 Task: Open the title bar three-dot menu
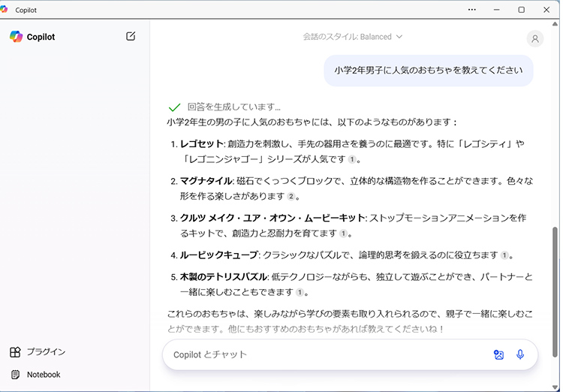471,10
